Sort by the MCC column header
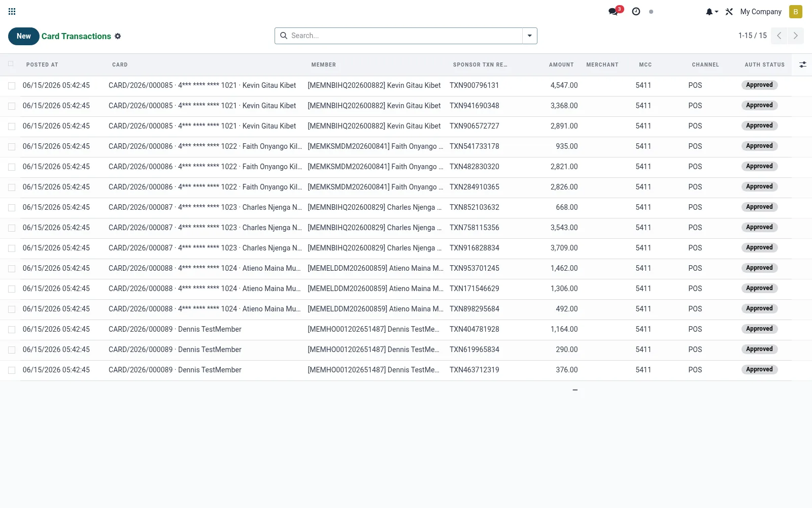Screen dimensions: 812x508 click(x=645, y=65)
